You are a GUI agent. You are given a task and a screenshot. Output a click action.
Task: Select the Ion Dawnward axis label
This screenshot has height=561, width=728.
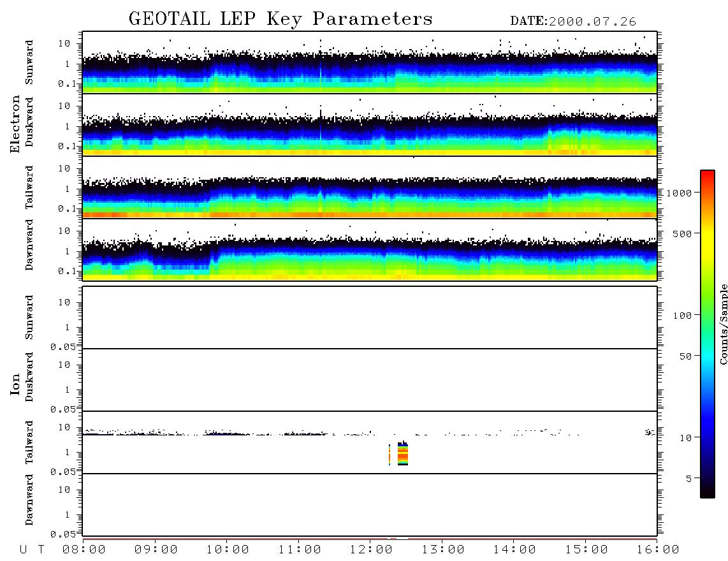pos(29,500)
